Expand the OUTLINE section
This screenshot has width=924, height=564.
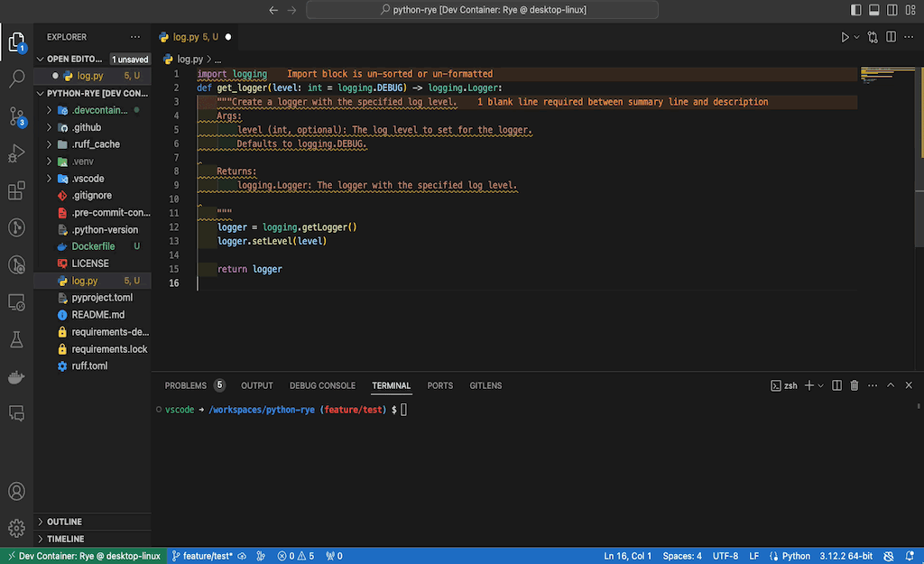64,522
